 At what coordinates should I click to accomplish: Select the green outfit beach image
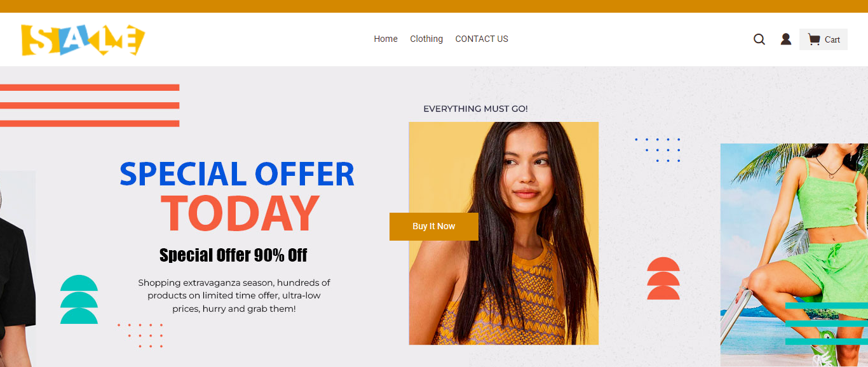794,255
